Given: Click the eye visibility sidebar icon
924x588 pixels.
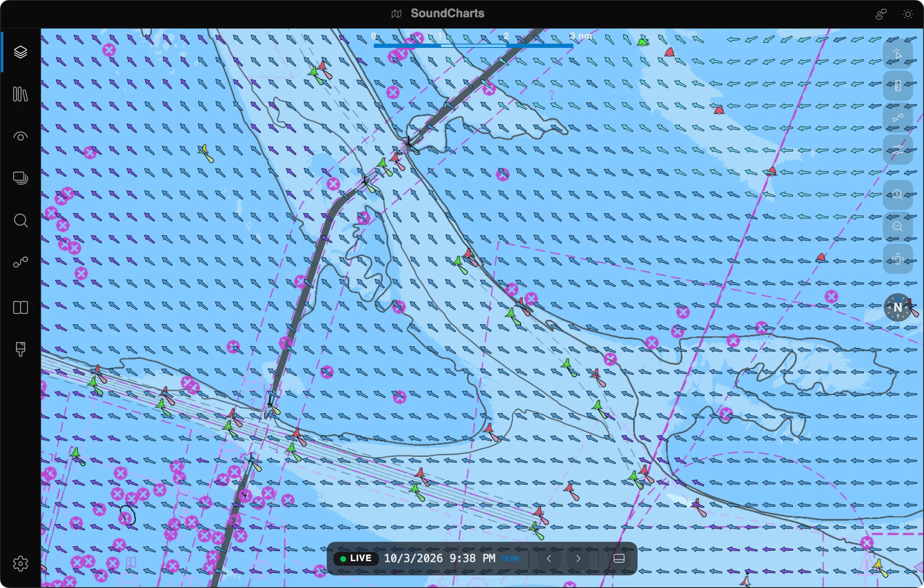Looking at the screenshot, I should 20,136.
